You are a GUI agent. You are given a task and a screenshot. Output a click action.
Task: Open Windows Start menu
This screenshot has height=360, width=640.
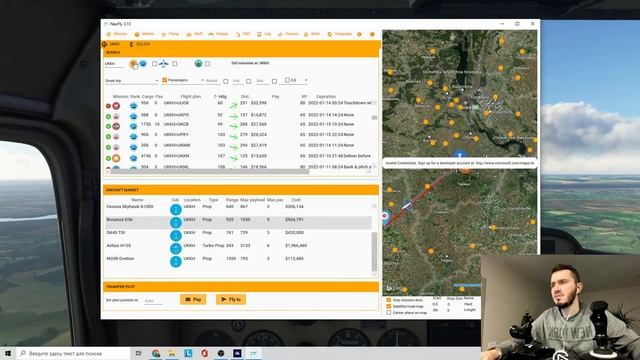coord(8,353)
